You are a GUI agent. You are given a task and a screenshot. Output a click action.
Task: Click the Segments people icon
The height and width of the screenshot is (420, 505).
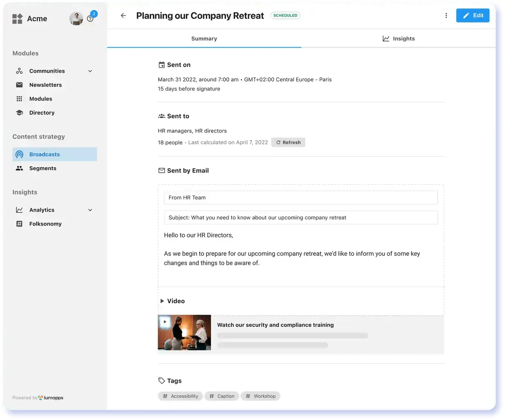tap(19, 168)
